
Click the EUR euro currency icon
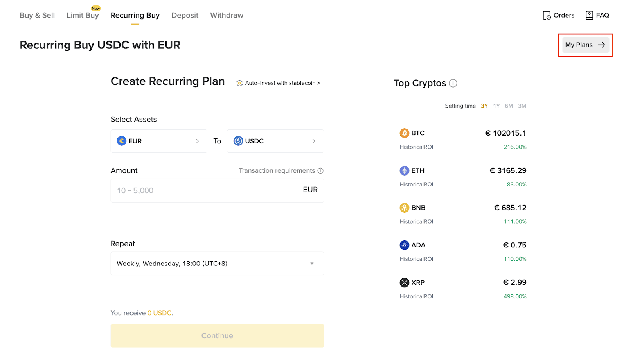[122, 141]
